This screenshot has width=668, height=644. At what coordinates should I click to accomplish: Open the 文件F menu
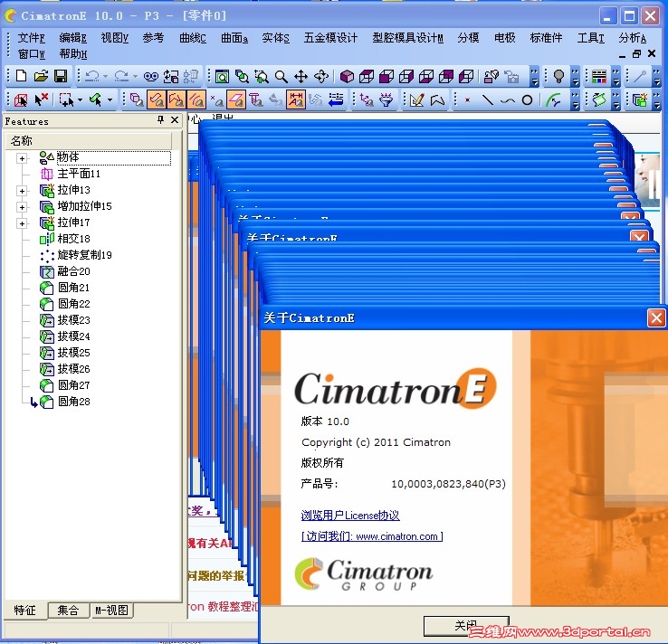click(x=31, y=38)
